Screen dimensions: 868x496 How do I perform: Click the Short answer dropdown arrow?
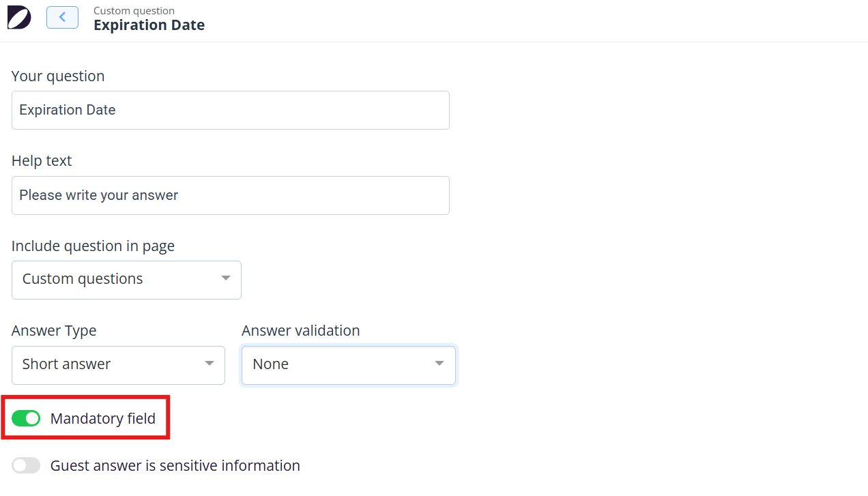pos(209,364)
